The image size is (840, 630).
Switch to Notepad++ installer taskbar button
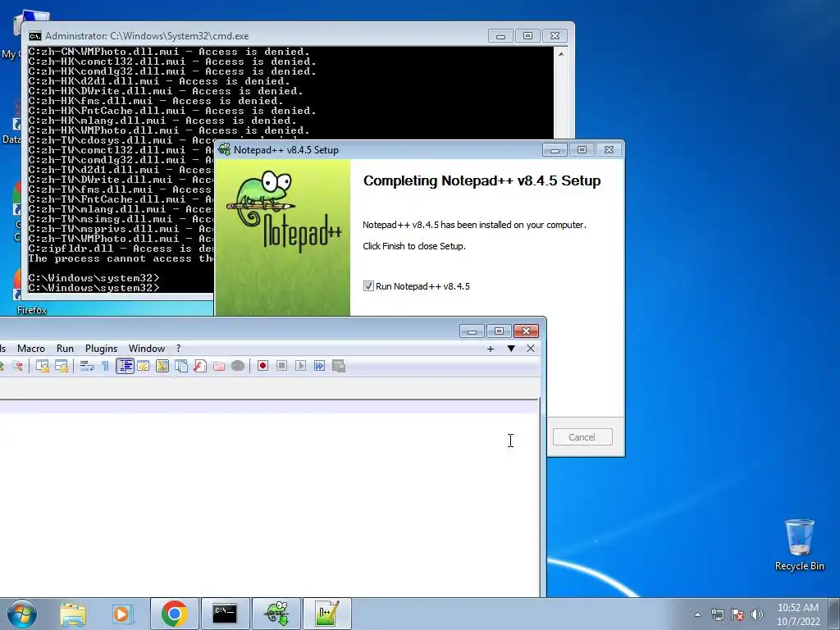click(276, 614)
